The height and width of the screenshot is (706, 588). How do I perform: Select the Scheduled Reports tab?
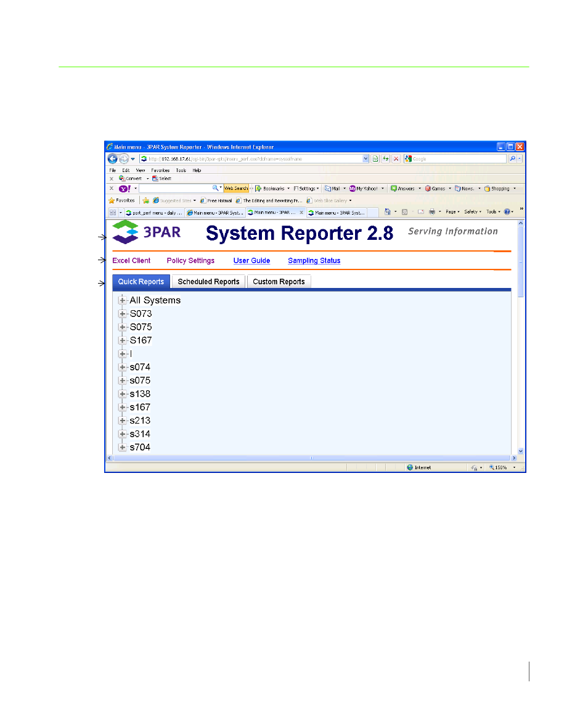click(x=208, y=281)
